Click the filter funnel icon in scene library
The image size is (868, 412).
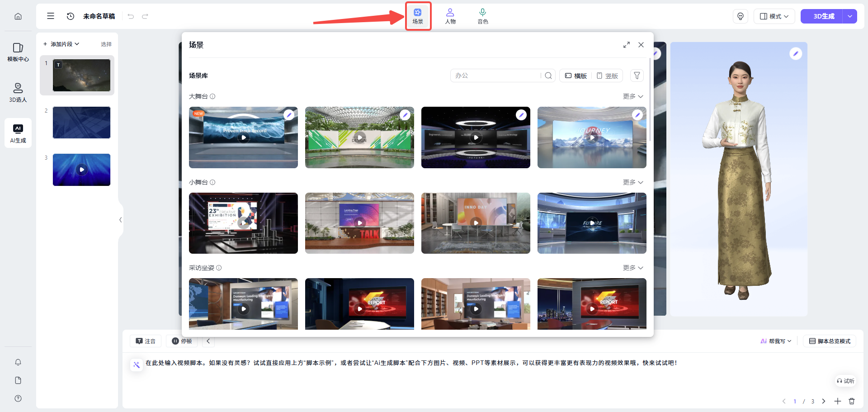(637, 76)
